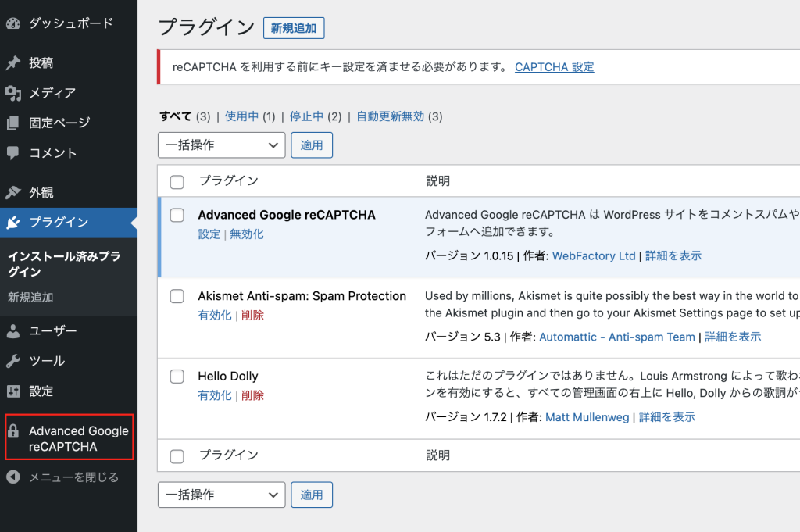The width and height of the screenshot is (800, 532).
Task: Apply bulk action with the top 適用 button
Action: click(x=312, y=145)
